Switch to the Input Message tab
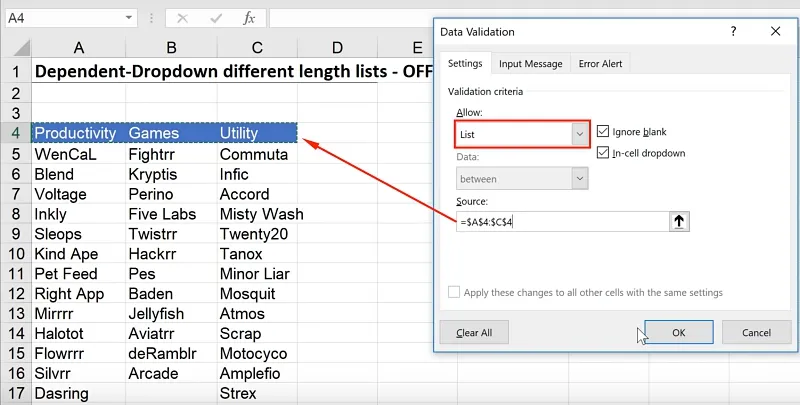Viewport: 800px width, 405px height. tap(530, 64)
